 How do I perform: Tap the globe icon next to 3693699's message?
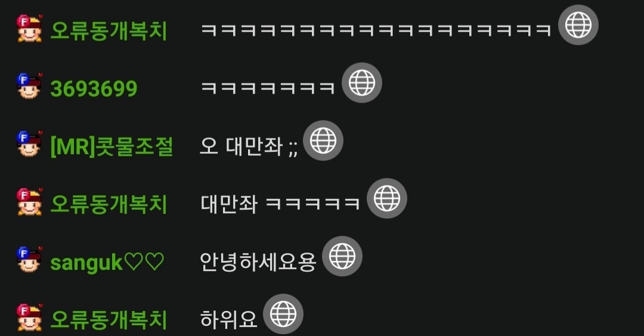point(362,83)
